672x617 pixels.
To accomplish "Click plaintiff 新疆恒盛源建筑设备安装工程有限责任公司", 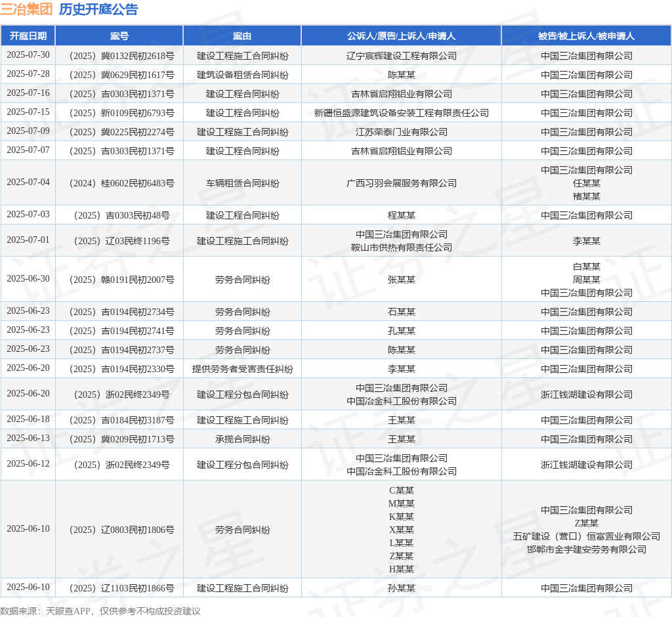I will 402,113.
